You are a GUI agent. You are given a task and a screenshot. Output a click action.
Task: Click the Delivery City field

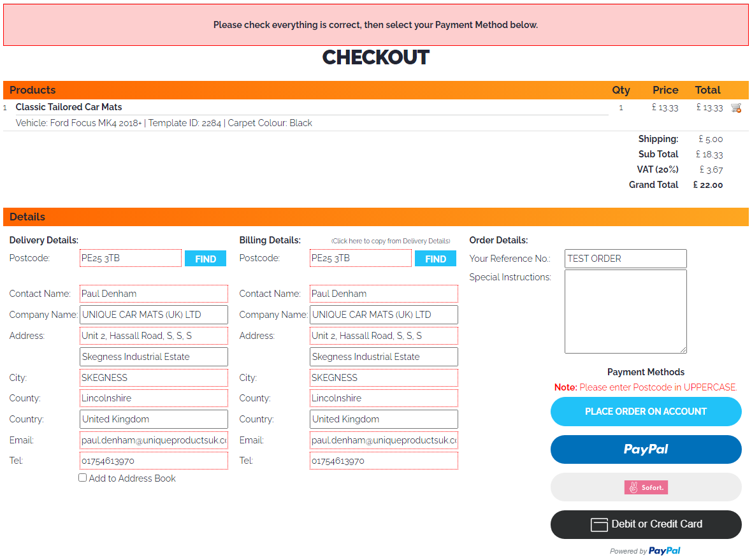pyautogui.click(x=154, y=378)
